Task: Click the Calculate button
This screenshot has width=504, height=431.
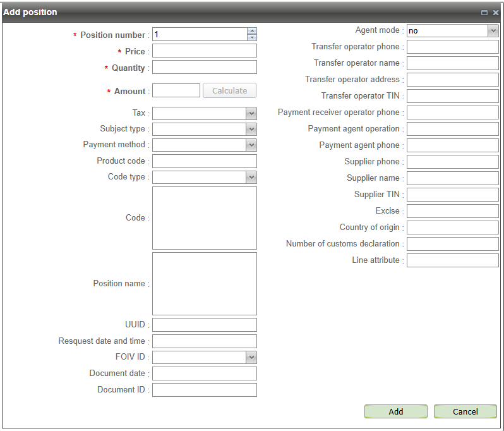Action: (x=229, y=91)
